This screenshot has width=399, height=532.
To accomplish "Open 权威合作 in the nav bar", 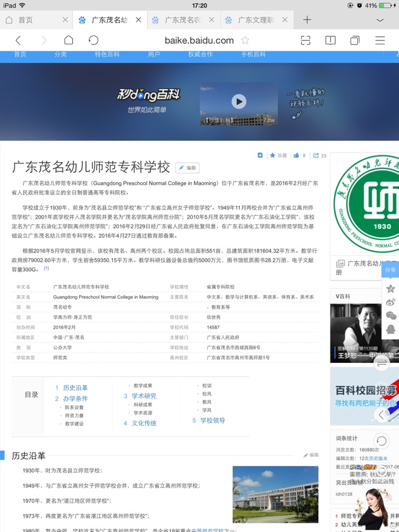I will (201, 54).
